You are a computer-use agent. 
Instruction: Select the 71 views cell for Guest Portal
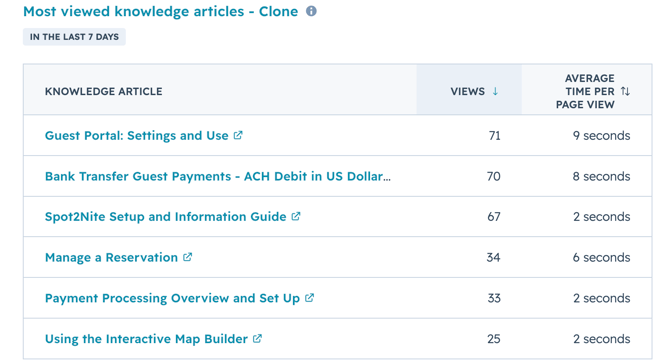pyautogui.click(x=494, y=135)
